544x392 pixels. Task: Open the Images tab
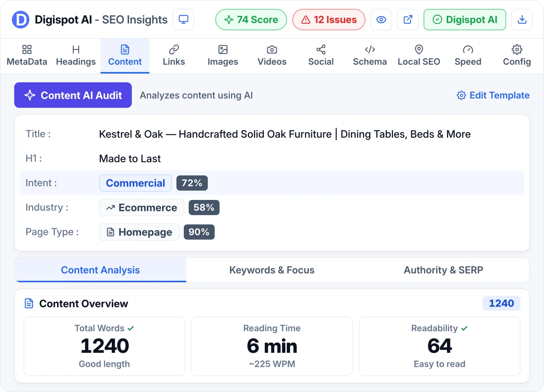click(223, 56)
